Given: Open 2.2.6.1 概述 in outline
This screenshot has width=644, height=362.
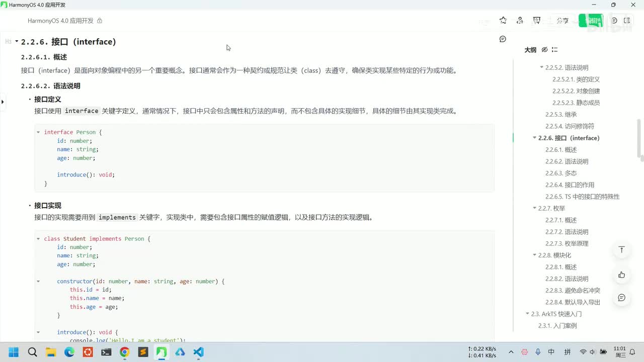Looking at the screenshot, I should (x=561, y=150).
